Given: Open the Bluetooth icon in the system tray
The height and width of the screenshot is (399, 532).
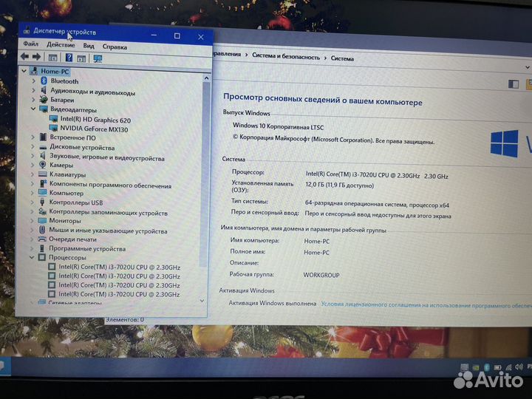Looking at the screenshot, I should [x=486, y=367].
